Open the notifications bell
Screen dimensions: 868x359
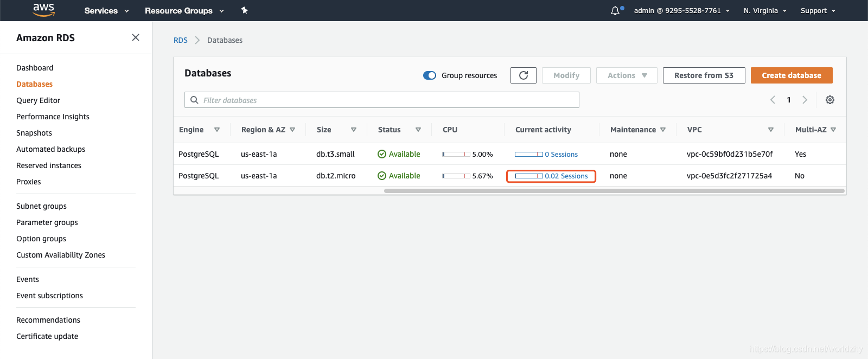(615, 11)
